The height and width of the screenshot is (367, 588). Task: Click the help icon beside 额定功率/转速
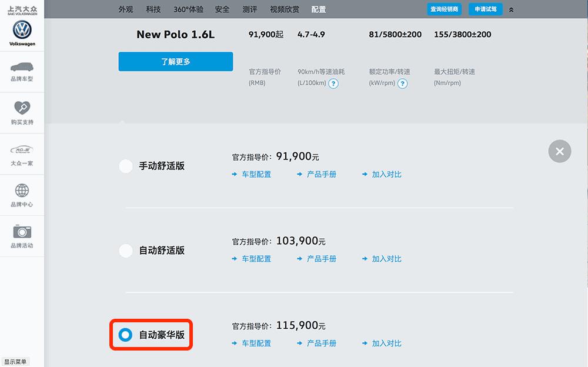coord(402,84)
